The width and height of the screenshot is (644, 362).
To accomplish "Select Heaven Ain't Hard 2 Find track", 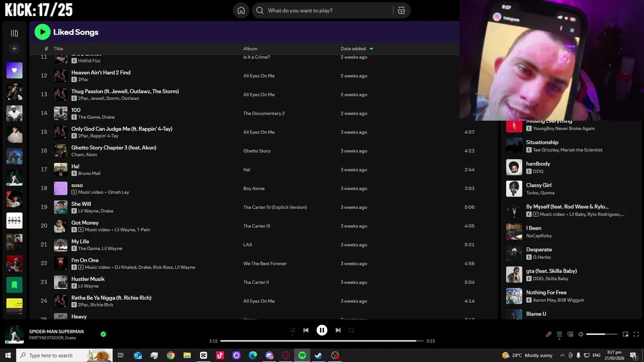I will (x=101, y=72).
